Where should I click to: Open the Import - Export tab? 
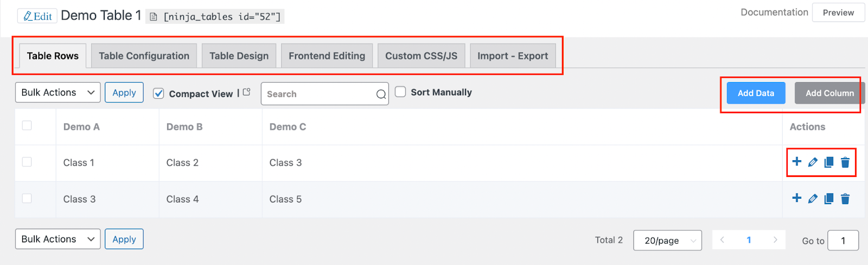point(513,56)
